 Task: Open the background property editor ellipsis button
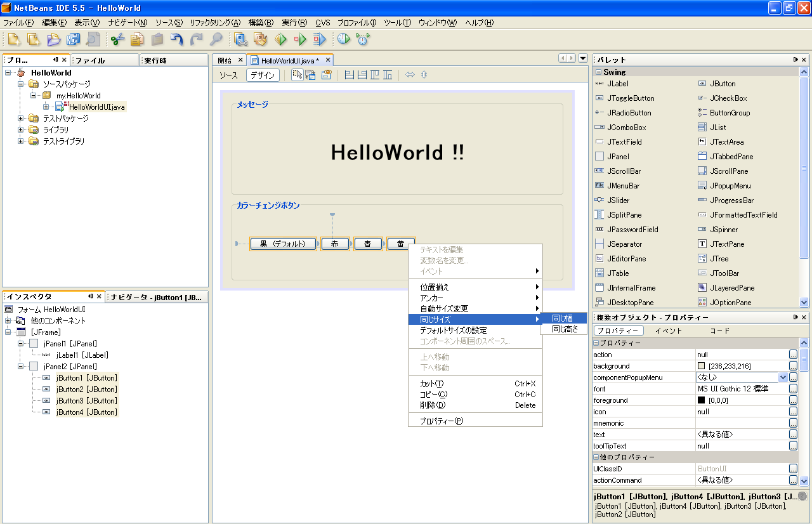pyautogui.click(x=793, y=366)
